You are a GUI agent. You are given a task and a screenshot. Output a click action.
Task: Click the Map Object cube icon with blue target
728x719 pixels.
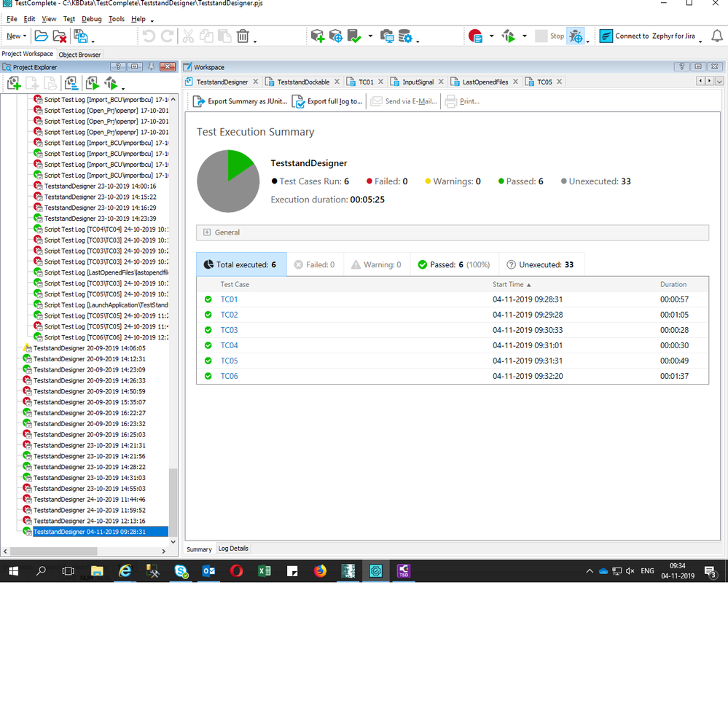(x=336, y=36)
